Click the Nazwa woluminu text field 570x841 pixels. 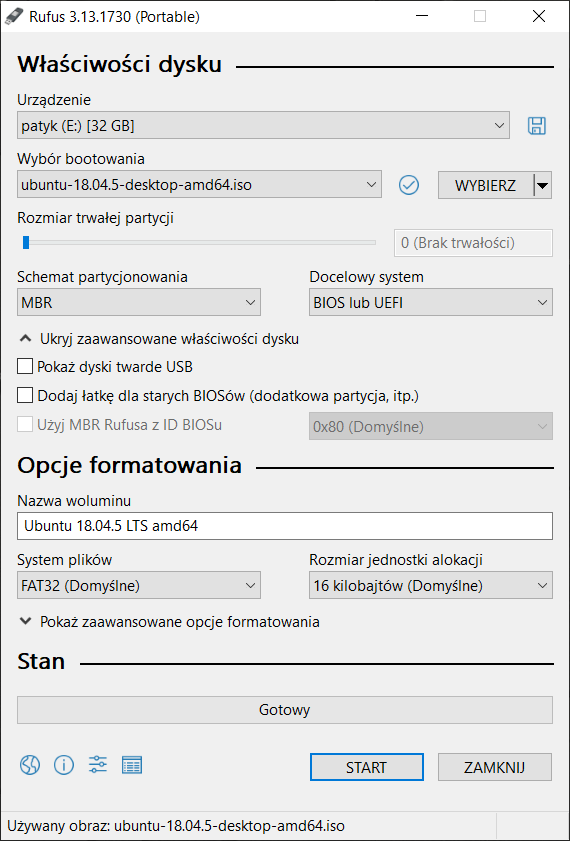pos(285,526)
